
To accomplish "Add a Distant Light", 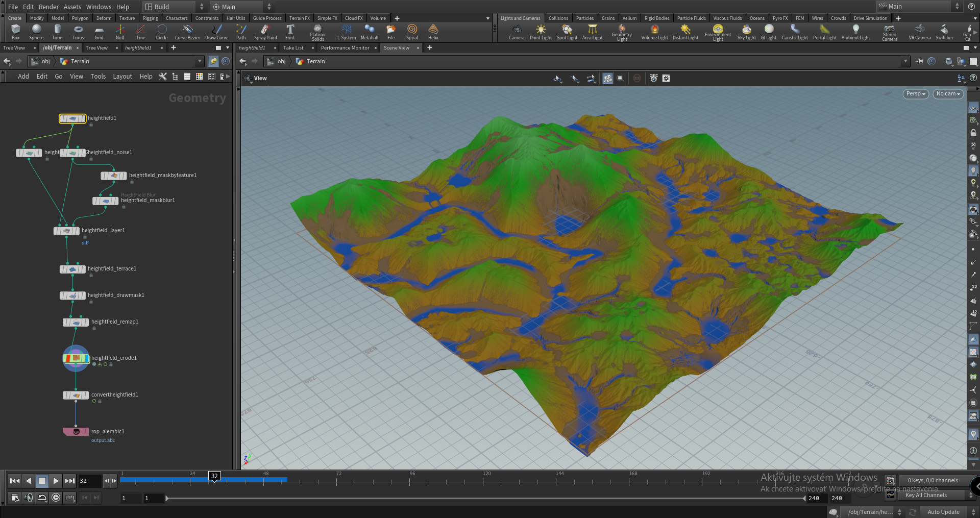I will [x=685, y=32].
